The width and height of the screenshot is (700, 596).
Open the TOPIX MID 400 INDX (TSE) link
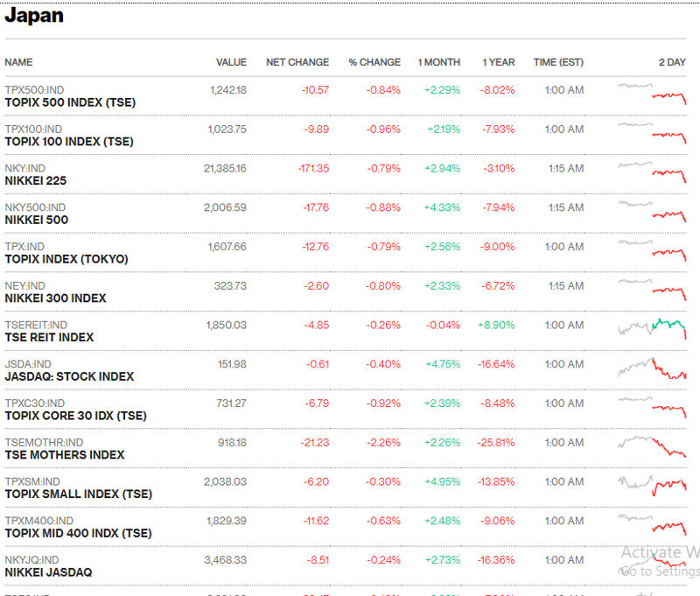coord(78,533)
